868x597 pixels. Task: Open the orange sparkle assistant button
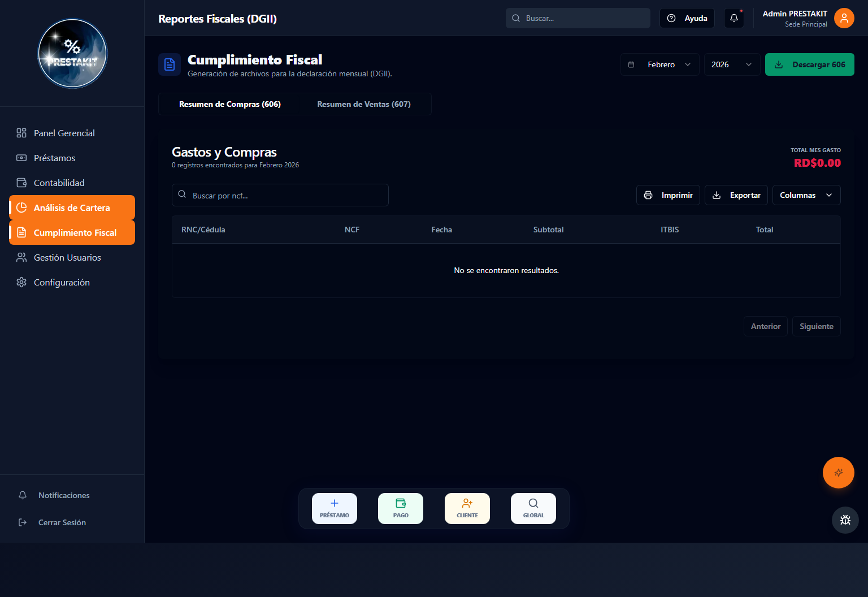(x=839, y=473)
